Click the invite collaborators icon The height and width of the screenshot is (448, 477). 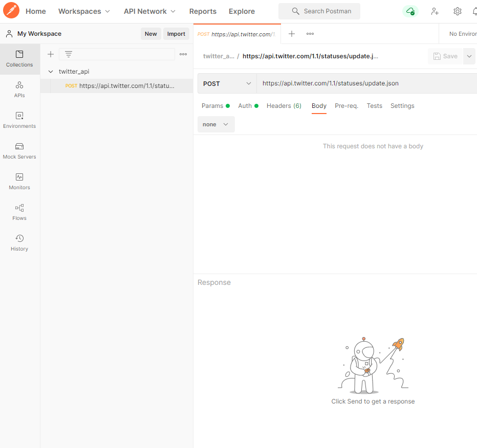pos(435,11)
